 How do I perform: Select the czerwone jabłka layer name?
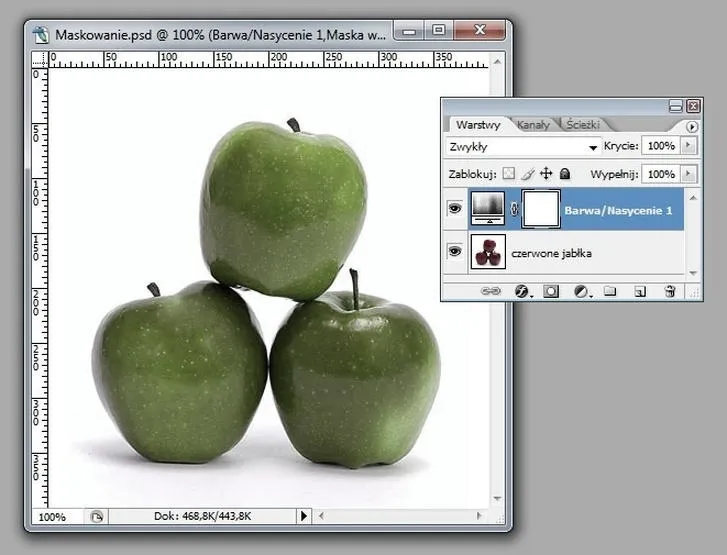point(551,253)
